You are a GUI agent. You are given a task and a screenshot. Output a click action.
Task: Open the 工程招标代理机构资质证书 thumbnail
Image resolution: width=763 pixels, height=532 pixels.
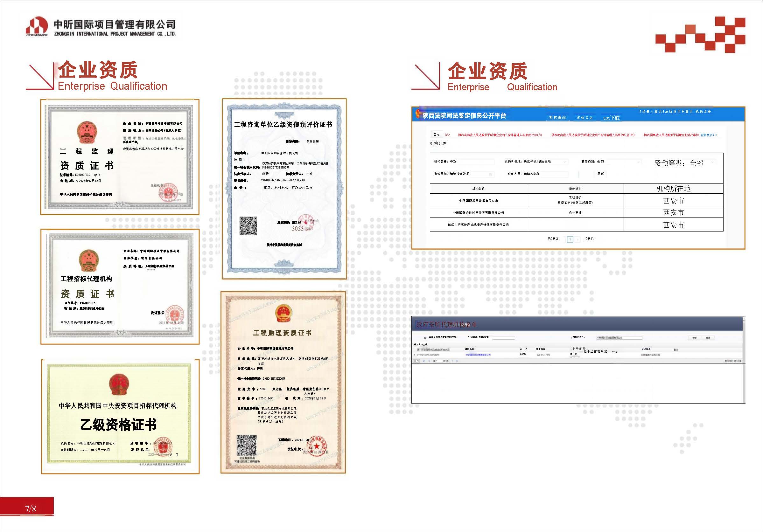120,286
